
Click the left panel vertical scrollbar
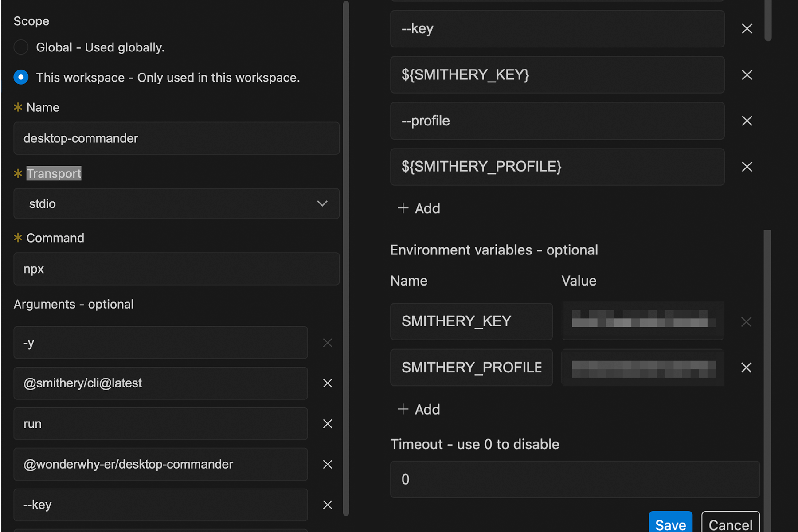pyautogui.click(x=346, y=258)
